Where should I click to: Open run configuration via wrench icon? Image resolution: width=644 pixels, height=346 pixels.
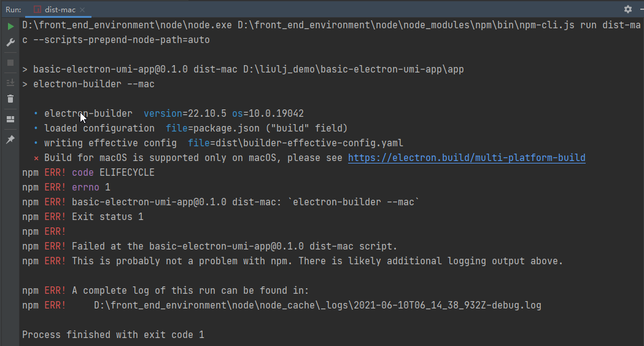pos(10,42)
